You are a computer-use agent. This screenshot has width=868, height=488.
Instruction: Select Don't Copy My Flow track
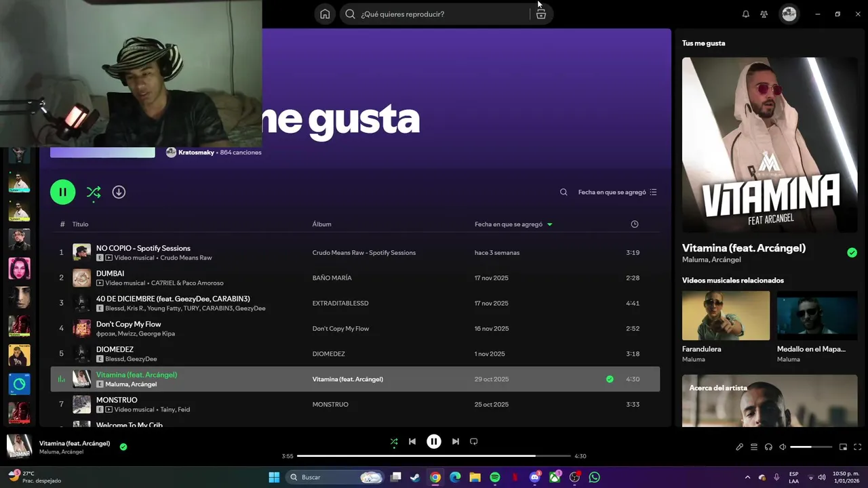click(355, 328)
